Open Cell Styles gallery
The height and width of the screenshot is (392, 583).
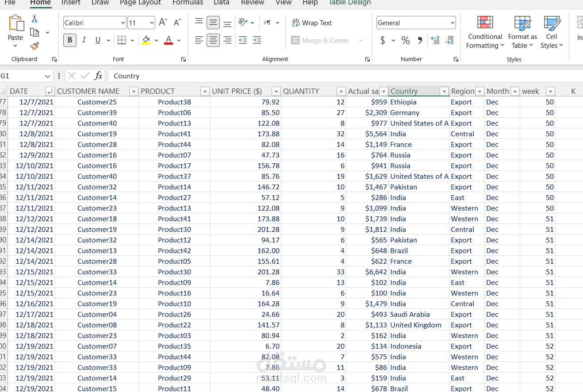[552, 32]
